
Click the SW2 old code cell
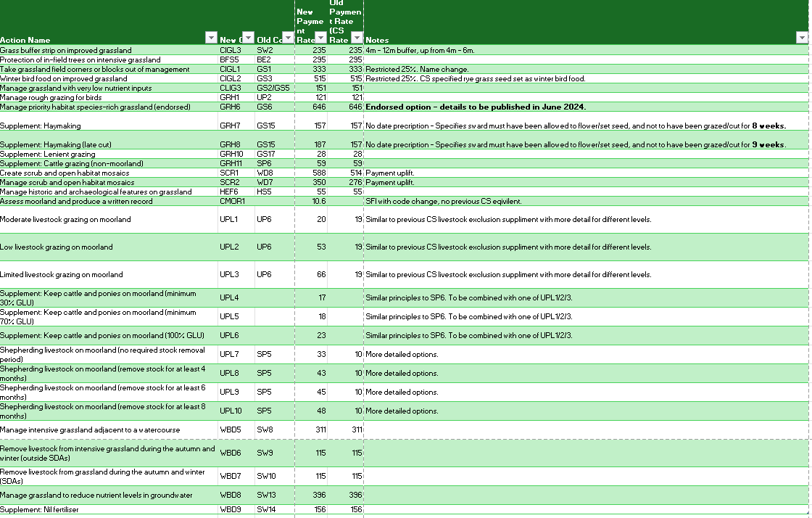pos(275,50)
